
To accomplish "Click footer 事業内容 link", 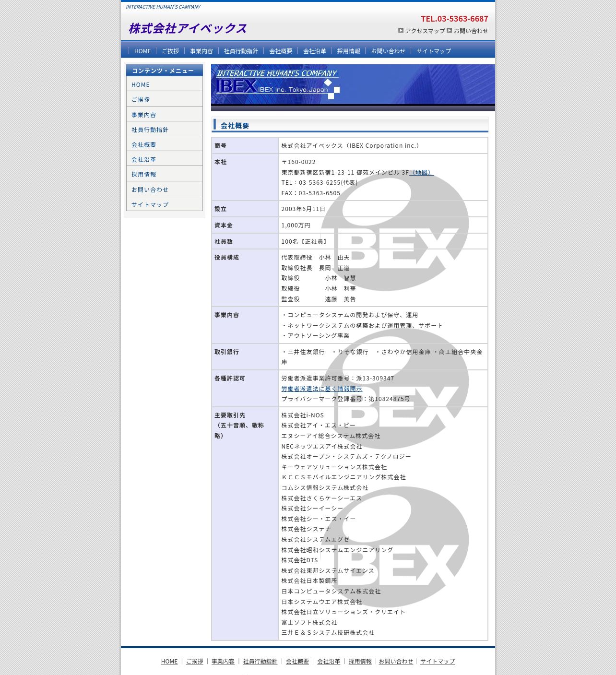I will (x=223, y=661).
